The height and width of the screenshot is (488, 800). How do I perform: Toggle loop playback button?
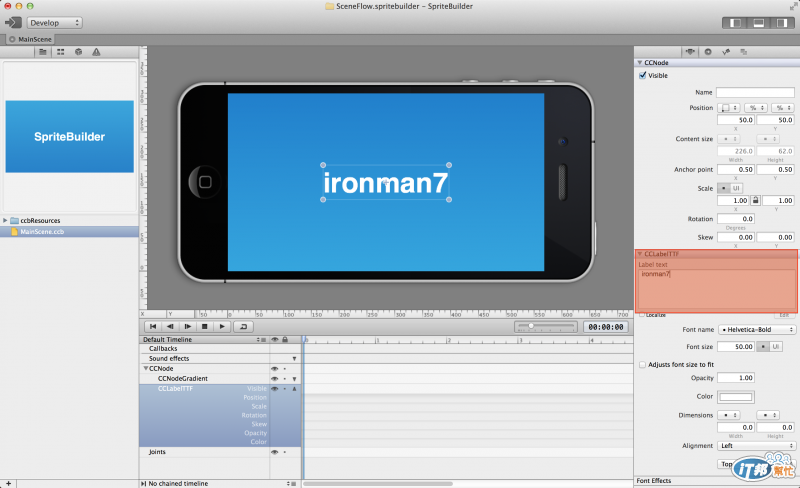pyautogui.click(x=243, y=327)
